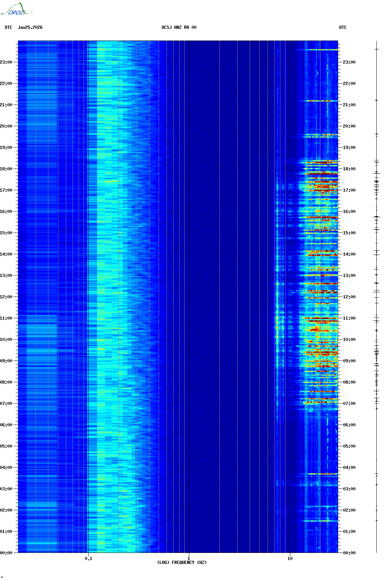
Task: Click the left 02:00 time label
Action: coord(6,510)
